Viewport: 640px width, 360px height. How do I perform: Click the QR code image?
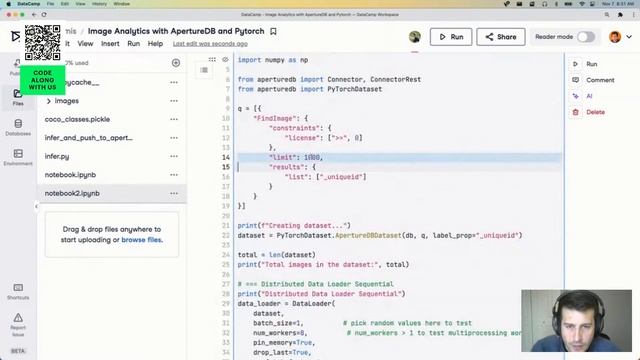click(42, 42)
